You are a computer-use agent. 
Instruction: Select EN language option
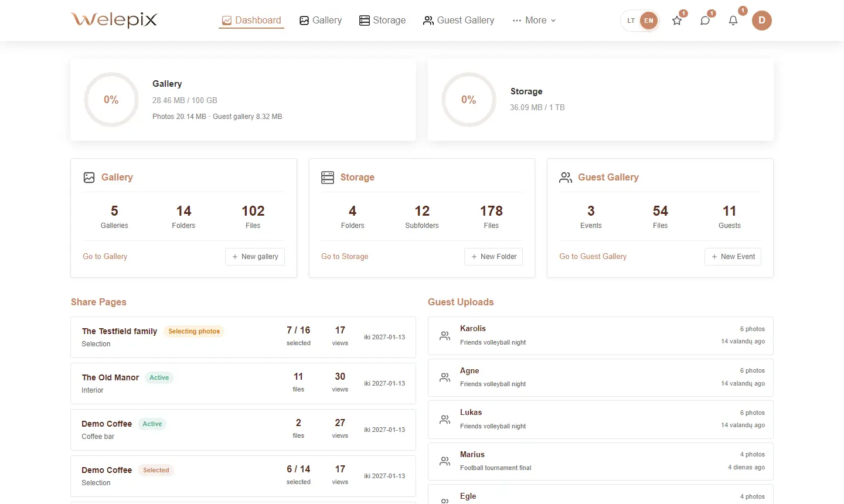[x=649, y=21]
